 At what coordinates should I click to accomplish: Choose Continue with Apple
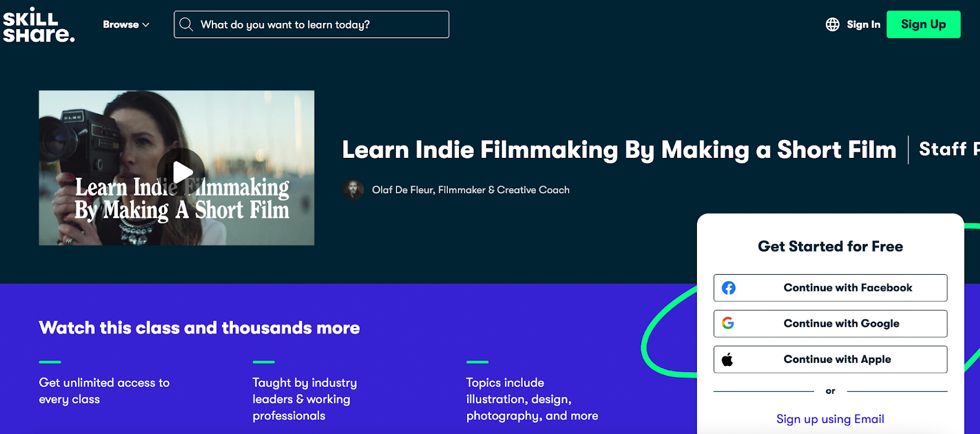coord(830,359)
